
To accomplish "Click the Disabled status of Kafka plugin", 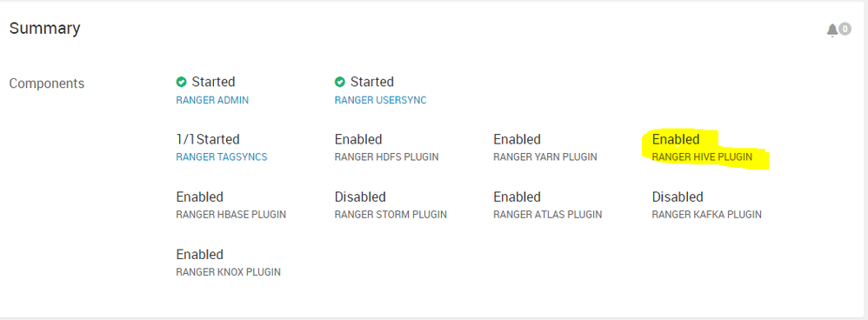I will [x=678, y=197].
